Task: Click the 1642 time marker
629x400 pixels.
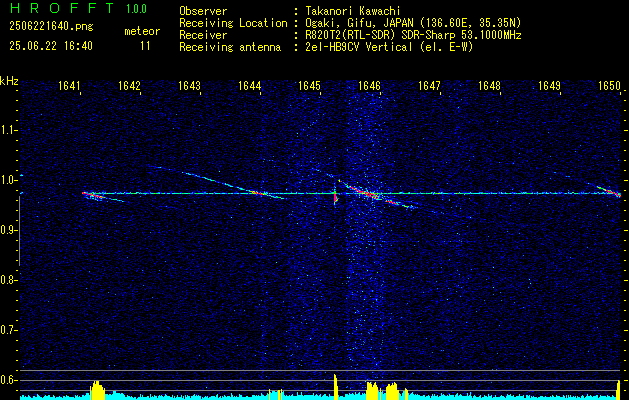Action: click(x=130, y=85)
